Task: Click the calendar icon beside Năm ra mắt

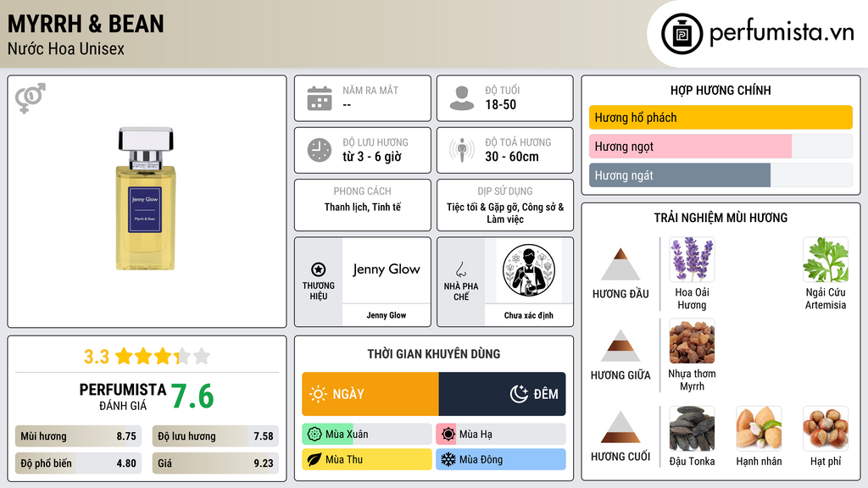Action: 320,98
